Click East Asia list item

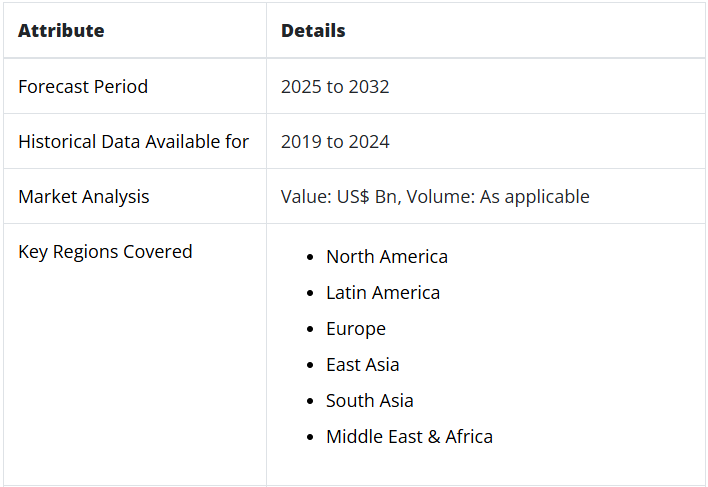click(363, 365)
